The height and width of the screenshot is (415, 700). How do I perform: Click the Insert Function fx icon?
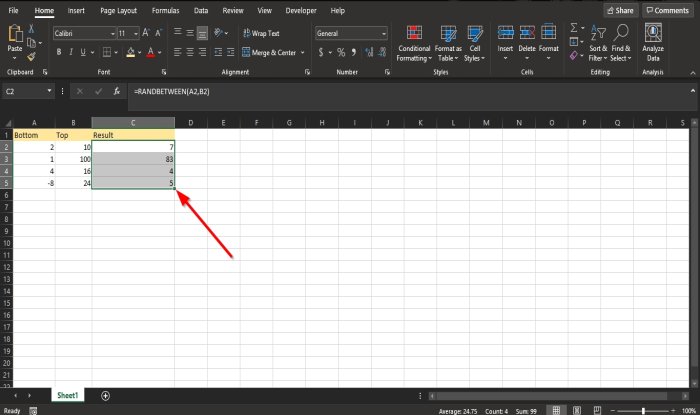(x=117, y=91)
